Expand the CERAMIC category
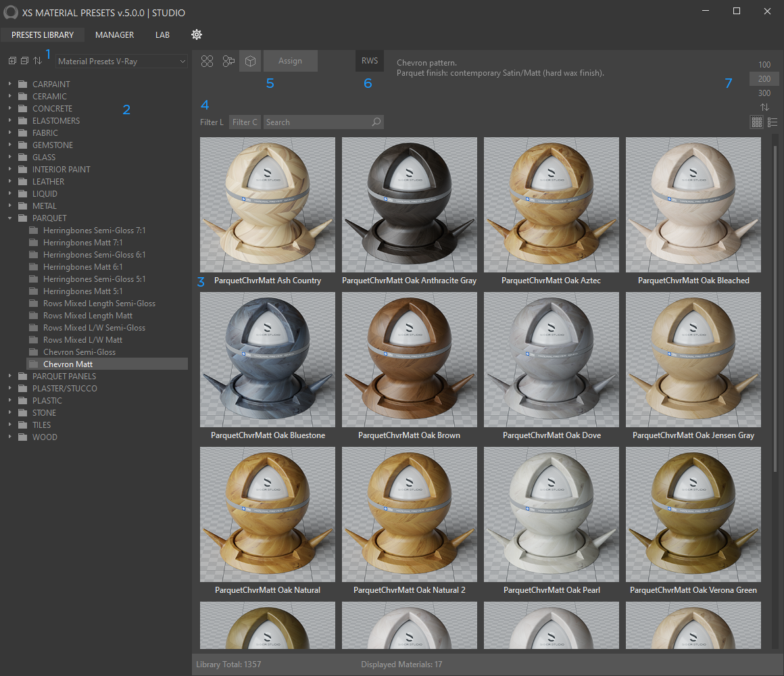The height and width of the screenshot is (676, 784). coord(9,96)
